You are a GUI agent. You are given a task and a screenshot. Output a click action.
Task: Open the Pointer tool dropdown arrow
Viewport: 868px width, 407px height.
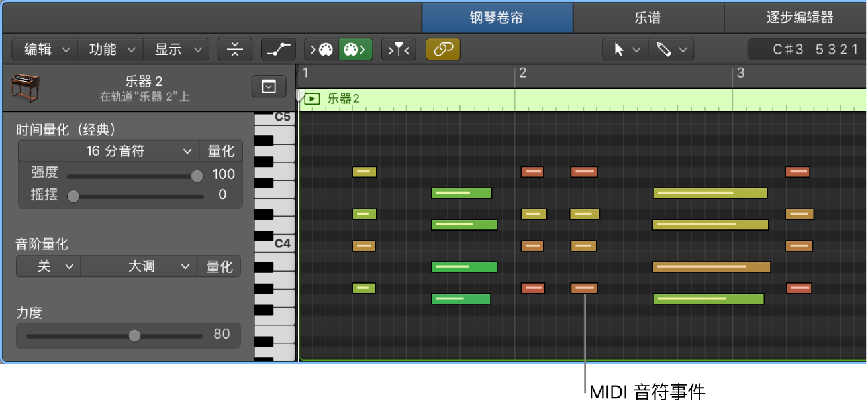[636, 49]
